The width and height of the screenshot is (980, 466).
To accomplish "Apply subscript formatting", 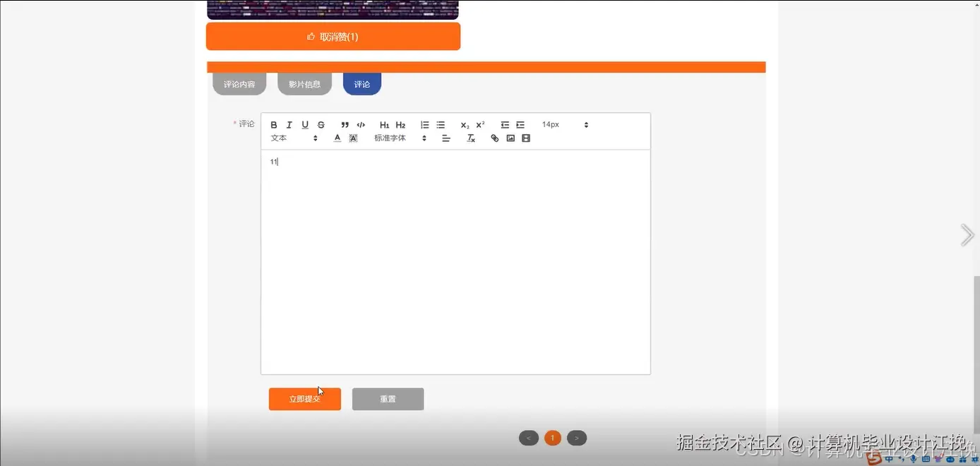I will [x=465, y=125].
